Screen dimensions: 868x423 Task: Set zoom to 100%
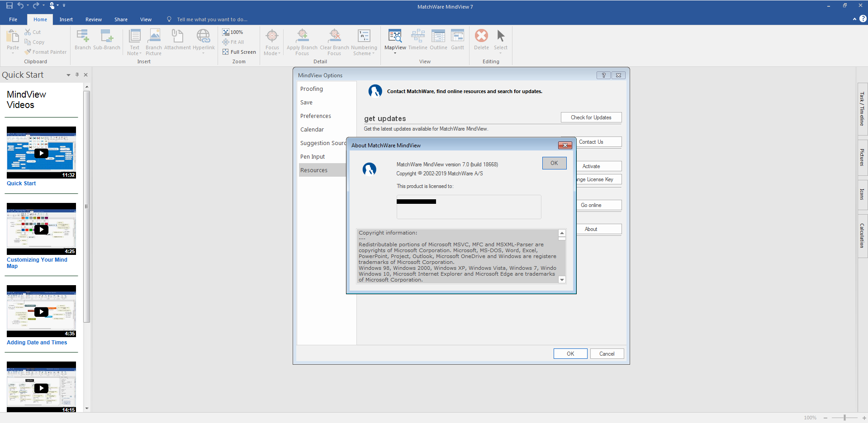click(x=232, y=32)
